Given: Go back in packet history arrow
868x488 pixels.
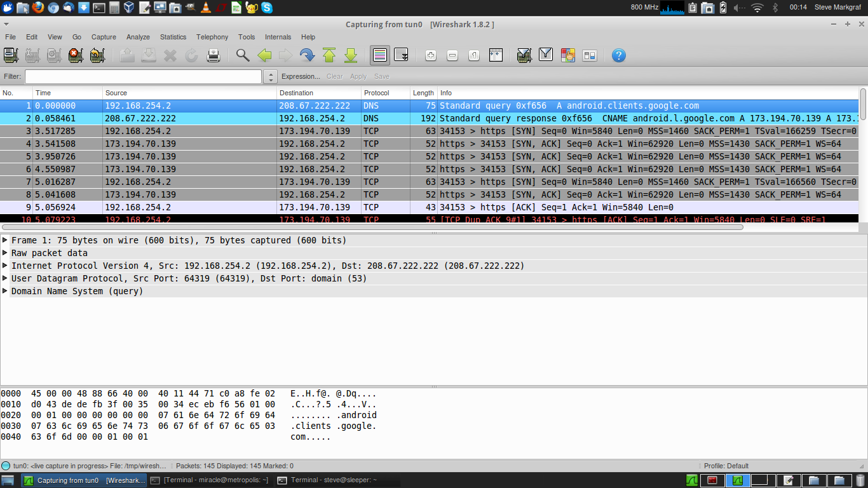Looking at the screenshot, I should tap(264, 55).
